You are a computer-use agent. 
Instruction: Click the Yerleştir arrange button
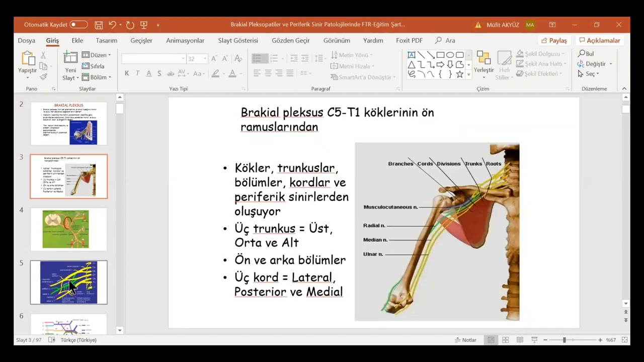[484, 64]
